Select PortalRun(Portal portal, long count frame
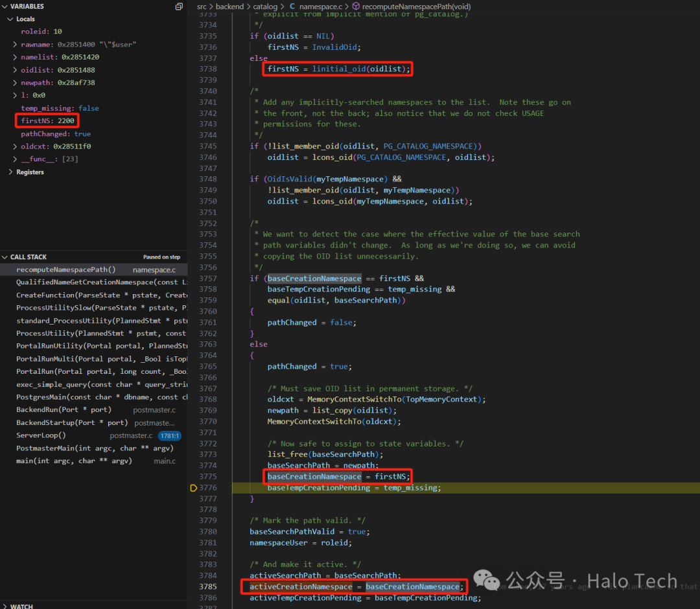700x609 pixels. [94, 371]
